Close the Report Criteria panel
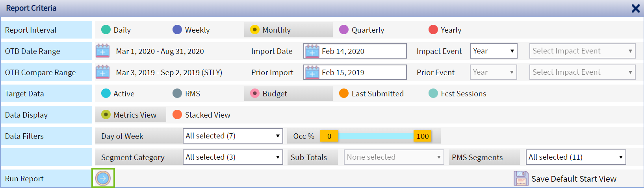The height and width of the screenshot is (188, 644). coord(635,8)
